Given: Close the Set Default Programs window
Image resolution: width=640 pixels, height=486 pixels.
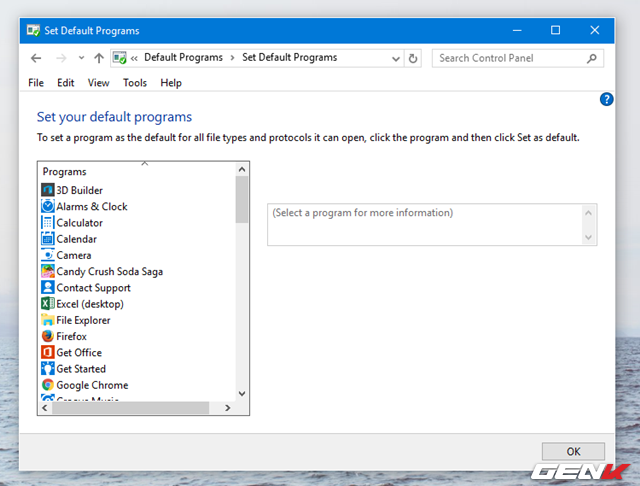Looking at the screenshot, I should coord(594,30).
